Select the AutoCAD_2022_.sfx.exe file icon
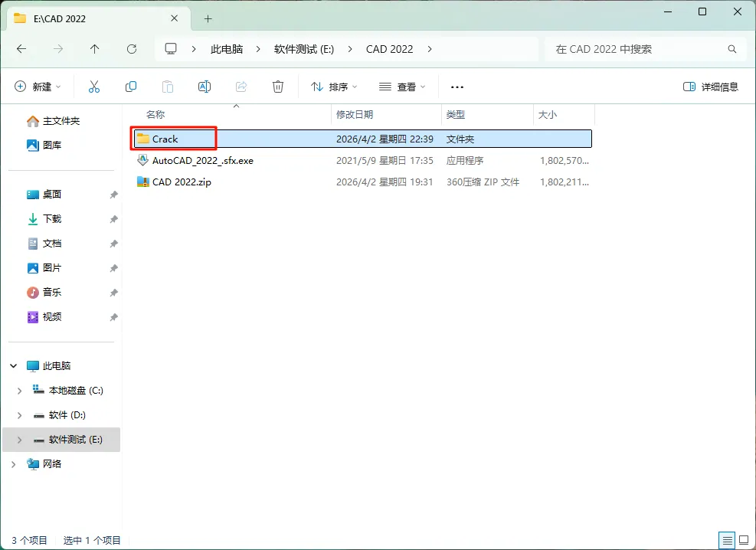The width and height of the screenshot is (756, 550). pyautogui.click(x=142, y=160)
